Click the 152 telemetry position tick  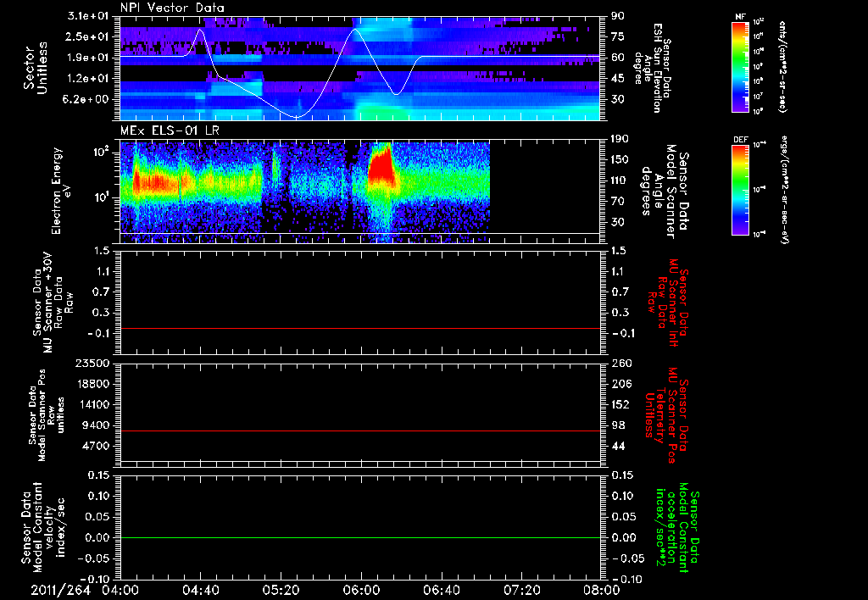620,404
